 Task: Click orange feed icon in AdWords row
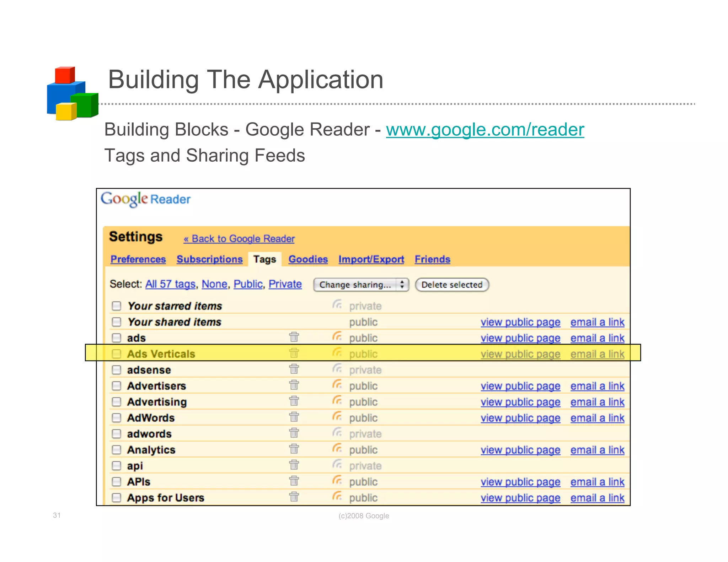point(337,416)
